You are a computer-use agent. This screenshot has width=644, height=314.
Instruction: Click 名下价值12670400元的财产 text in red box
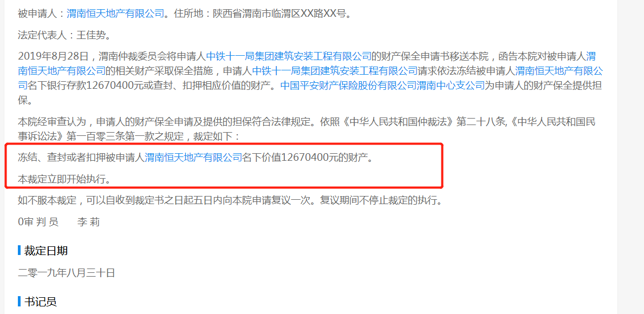[308, 157]
